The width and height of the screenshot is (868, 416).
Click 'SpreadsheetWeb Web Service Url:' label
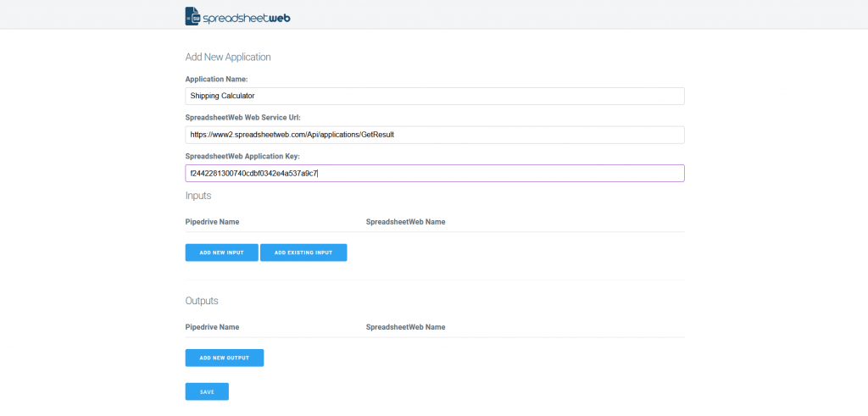243,118
